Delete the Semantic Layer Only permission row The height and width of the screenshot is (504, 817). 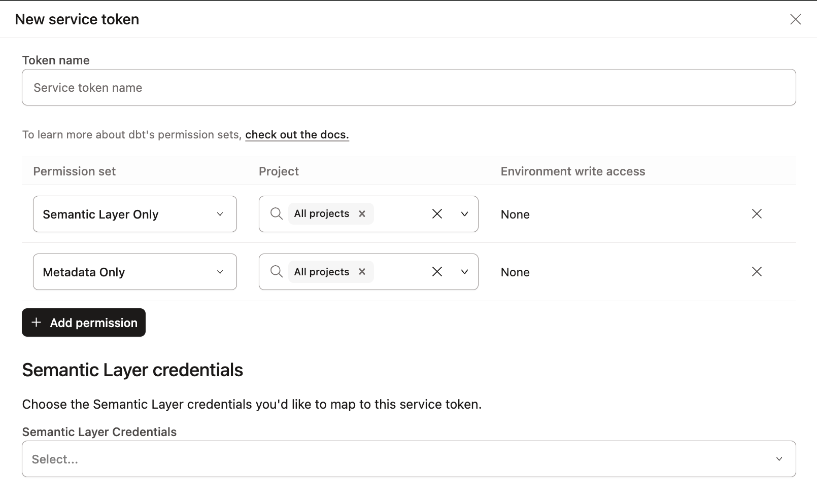point(757,213)
